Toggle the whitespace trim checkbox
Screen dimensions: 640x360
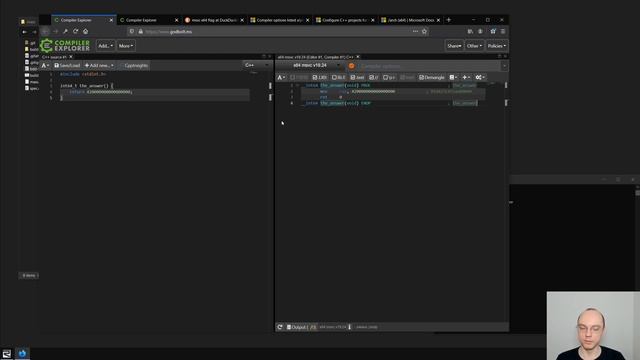(389, 77)
